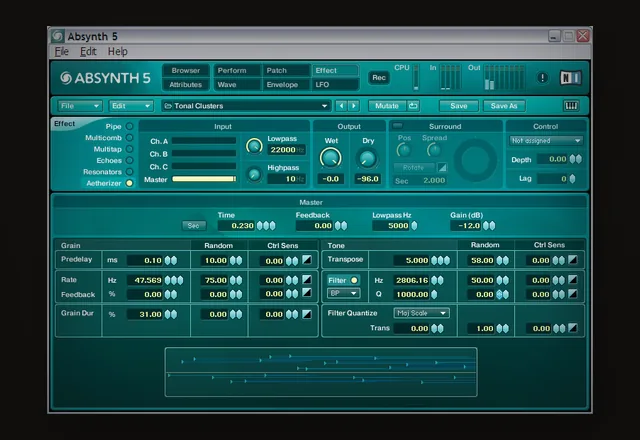Open the Edit dropdown in toolbar
640x440 pixels.
point(131,106)
